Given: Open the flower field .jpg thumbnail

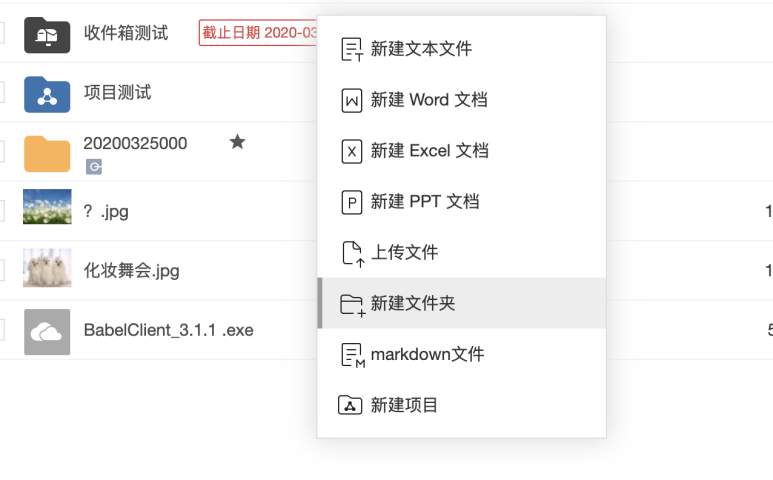Looking at the screenshot, I should [47, 210].
